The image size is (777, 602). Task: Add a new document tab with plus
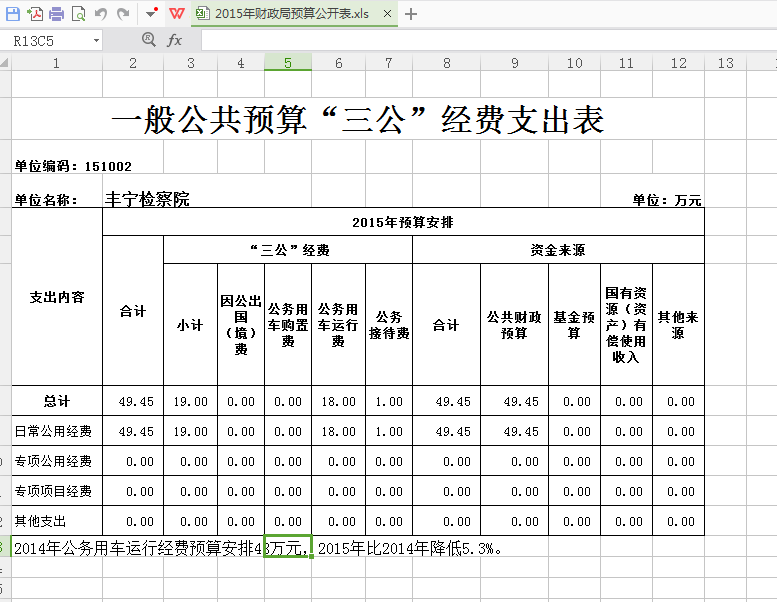(410, 14)
